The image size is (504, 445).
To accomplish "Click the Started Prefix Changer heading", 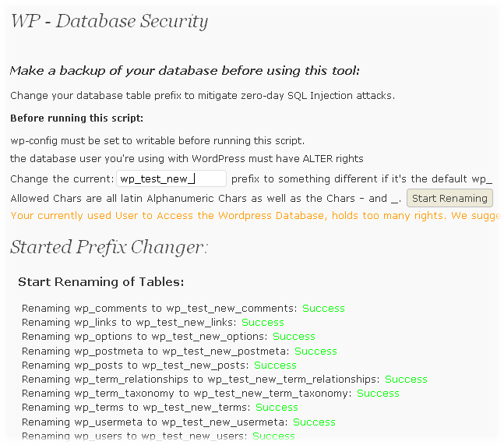I will point(109,248).
